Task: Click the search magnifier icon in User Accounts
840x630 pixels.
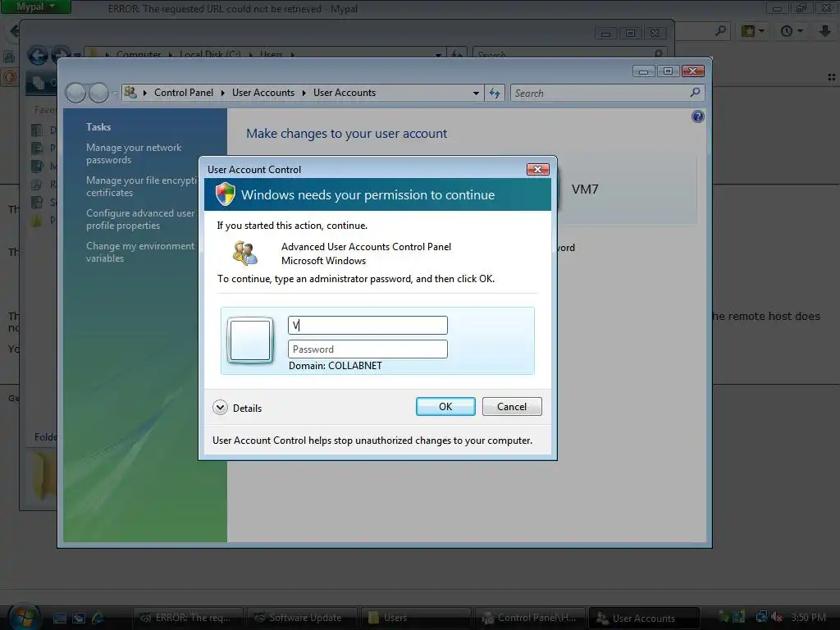Action: pos(695,93)
